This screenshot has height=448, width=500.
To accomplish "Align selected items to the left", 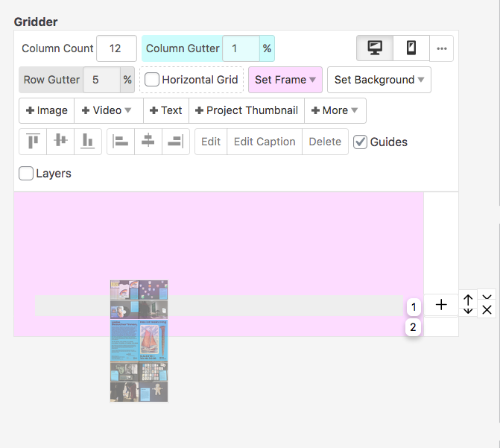I will coord(121,142).
